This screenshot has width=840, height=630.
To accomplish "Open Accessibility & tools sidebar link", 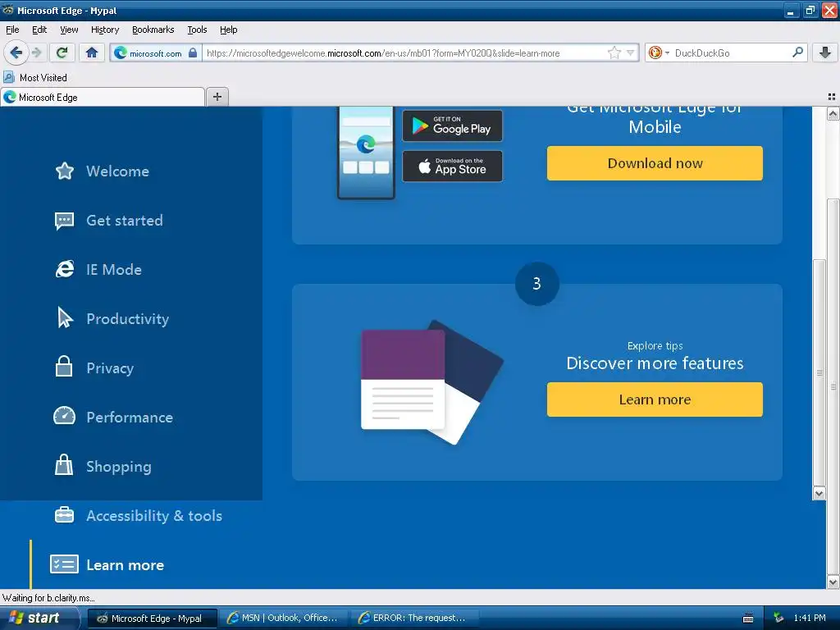I will (x=154, y=516).
